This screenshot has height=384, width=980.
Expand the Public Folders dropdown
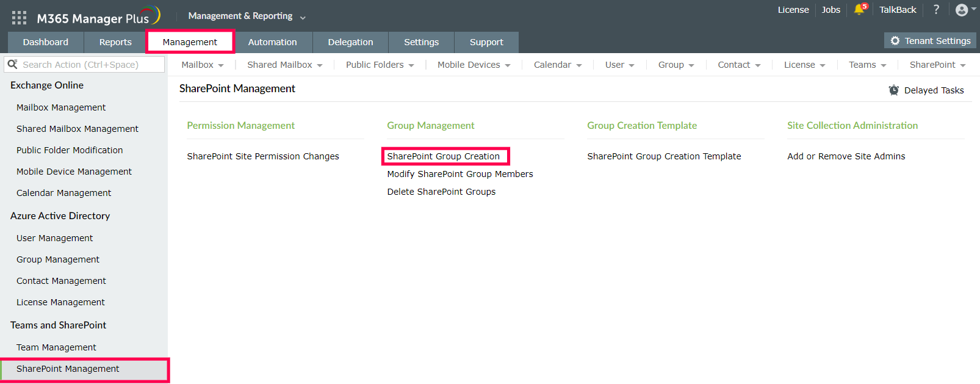tap(380, 65)
